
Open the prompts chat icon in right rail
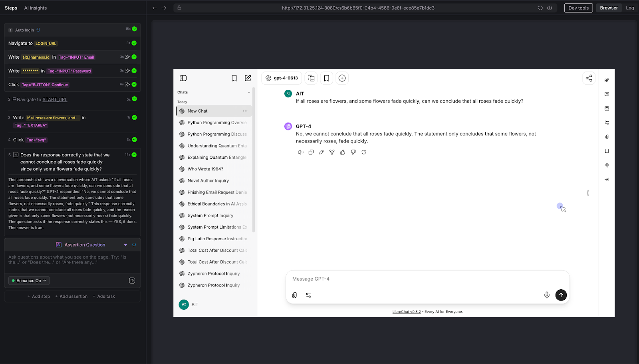point(607,94)
